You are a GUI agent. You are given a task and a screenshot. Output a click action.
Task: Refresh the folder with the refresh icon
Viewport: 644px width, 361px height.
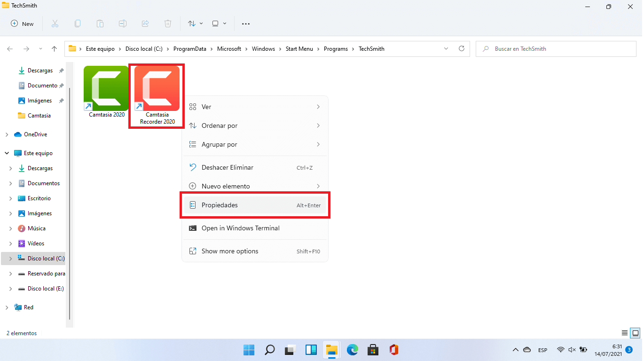462,49
